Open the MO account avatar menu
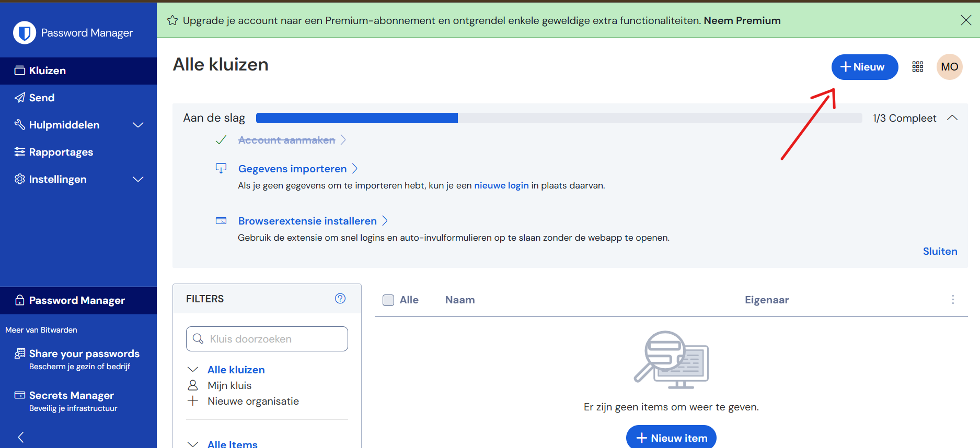980x448 pixels. (949, 67)
